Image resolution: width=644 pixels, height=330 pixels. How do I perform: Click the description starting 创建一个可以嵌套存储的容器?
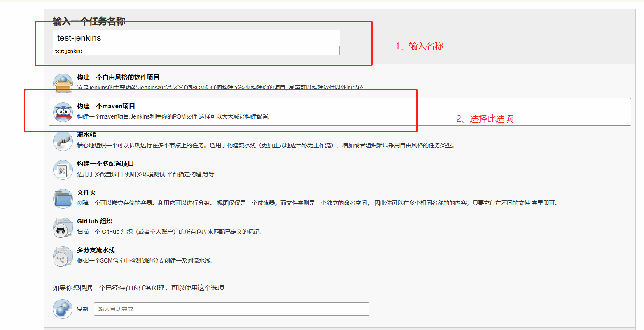(x=317, y=203)
